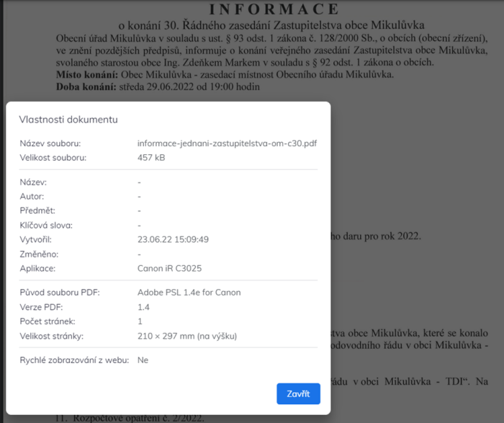Click the file size value 457 kB

pyautogui.click(x=151, y=158)
